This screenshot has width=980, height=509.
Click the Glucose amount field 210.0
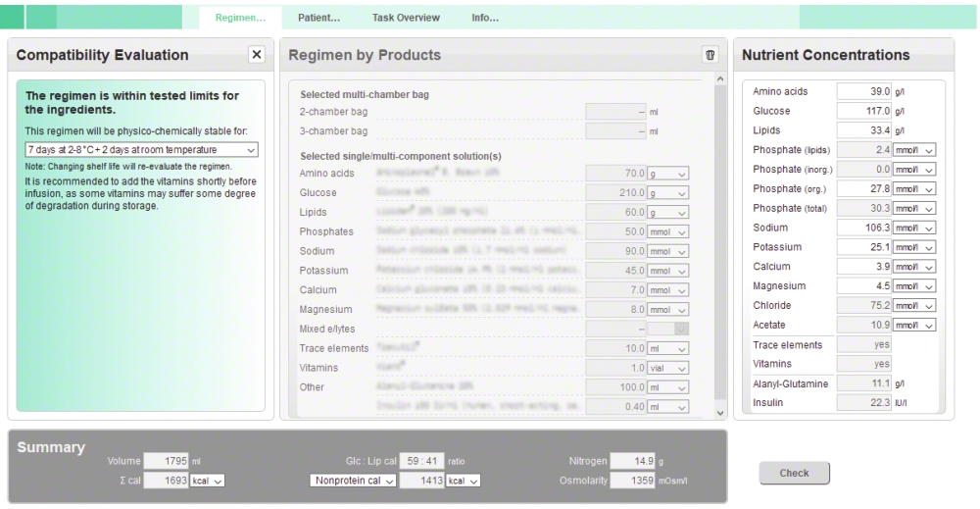click(615, 192)
